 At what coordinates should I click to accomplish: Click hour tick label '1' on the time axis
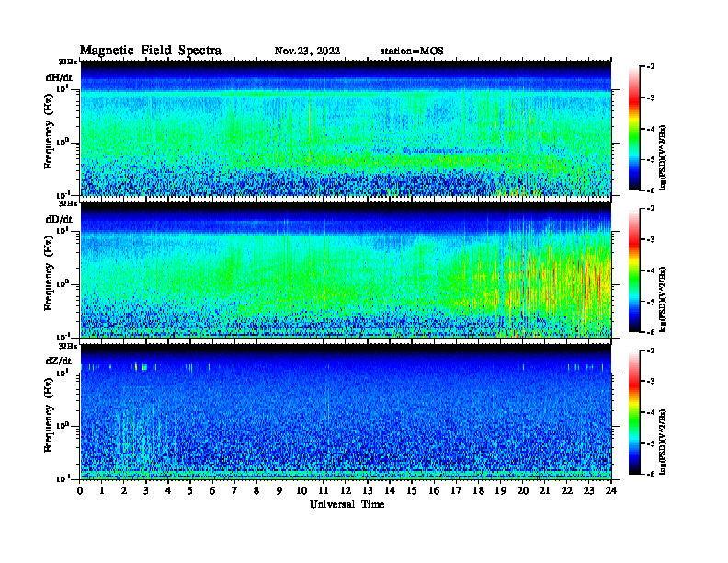[x=102, y=491]
